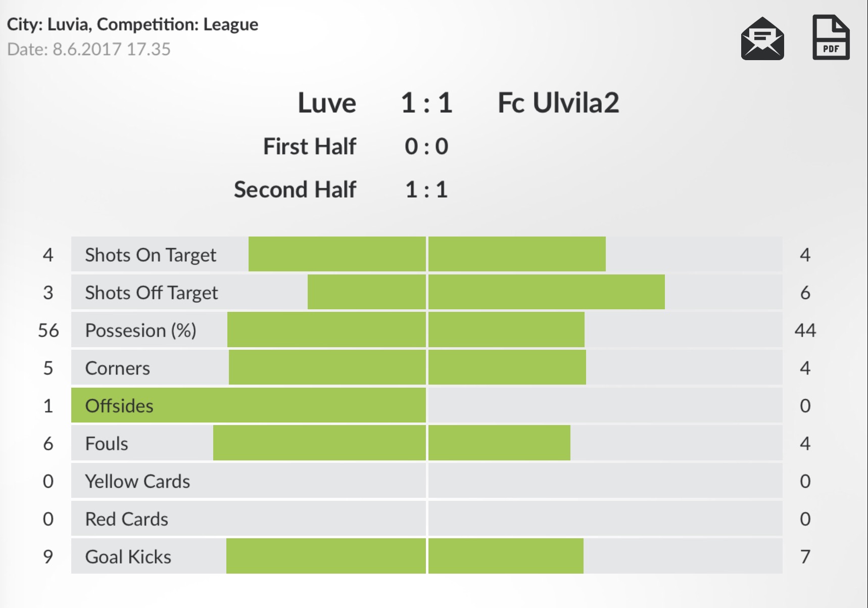Select the Shots On Target row label
Image resolution: width=868 pixels, height=608 pixels.
click(x=151, y=255)
